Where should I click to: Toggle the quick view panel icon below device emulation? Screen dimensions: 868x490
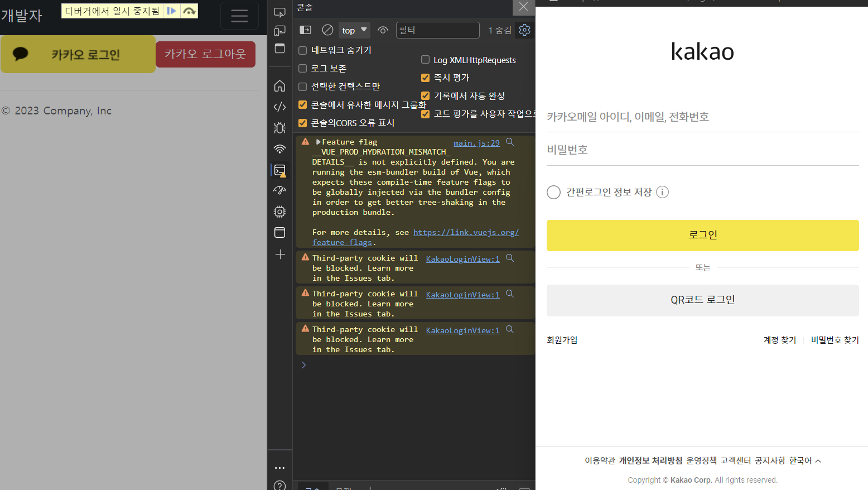(x=280, y=49)
